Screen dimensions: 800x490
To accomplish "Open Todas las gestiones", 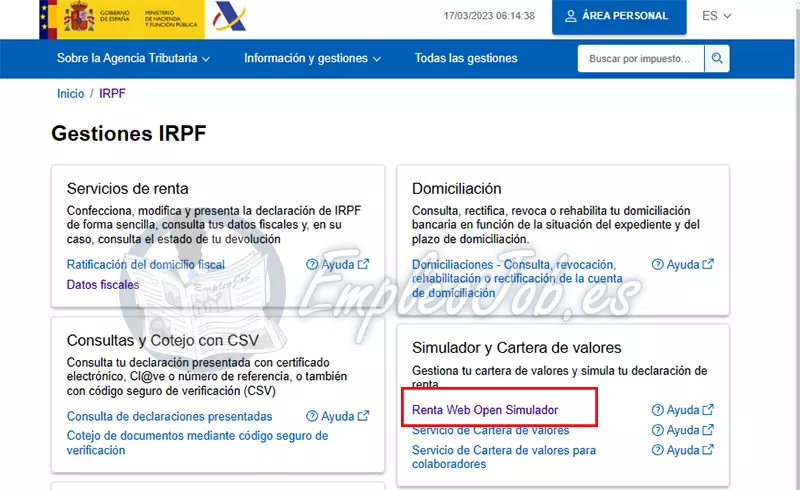I will pyautogui.click(x=466, y=58).
